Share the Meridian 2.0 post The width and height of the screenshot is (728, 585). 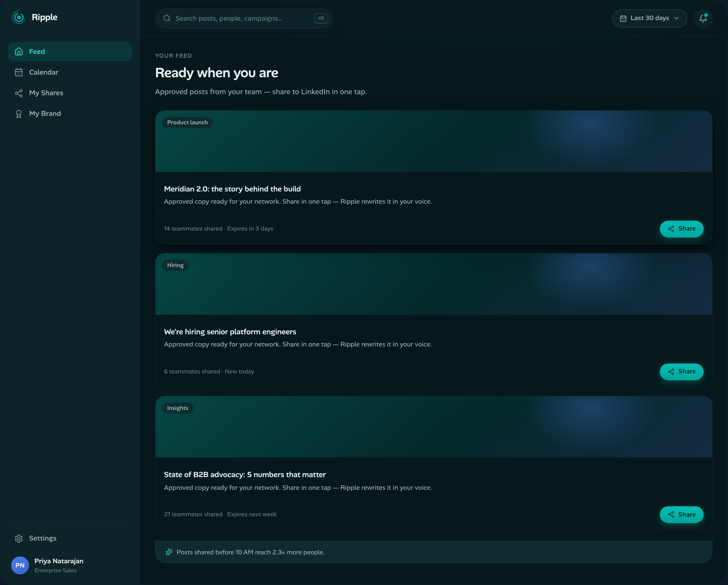point(681,229)
